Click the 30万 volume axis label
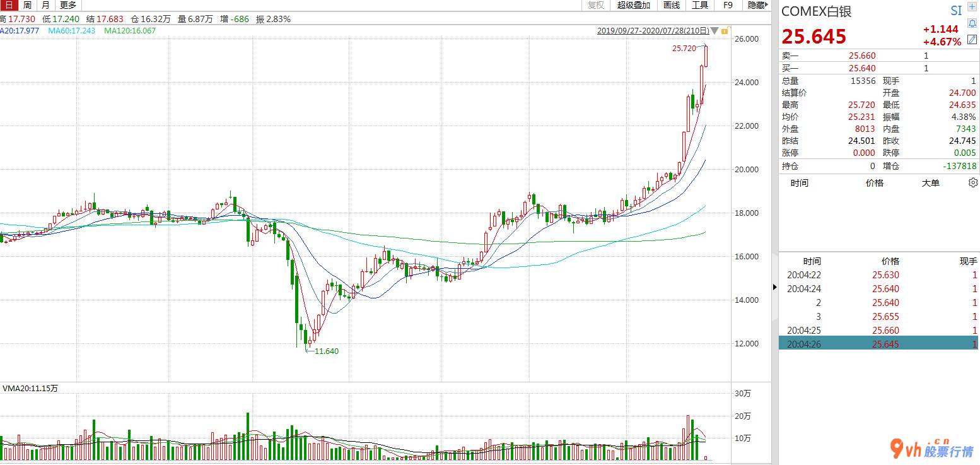The image size is (980, 465). click(x=743, y=394)
